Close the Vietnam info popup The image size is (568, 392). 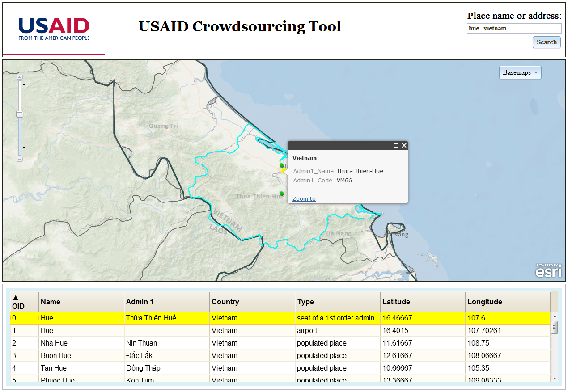click(x=404, y=145)
